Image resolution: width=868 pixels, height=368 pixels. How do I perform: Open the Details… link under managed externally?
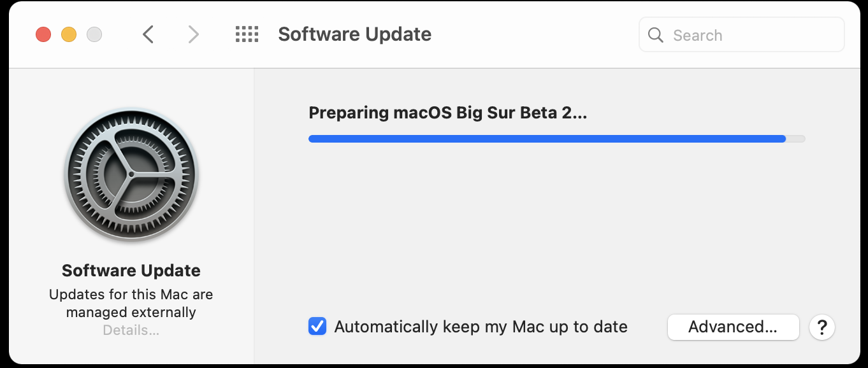pyautogui.click(x=131, y=330)
